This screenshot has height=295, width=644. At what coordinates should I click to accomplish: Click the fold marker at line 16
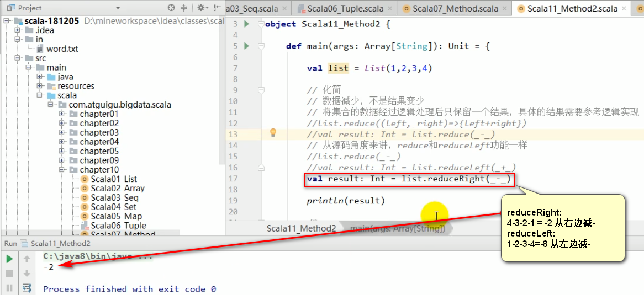point(260,168)
